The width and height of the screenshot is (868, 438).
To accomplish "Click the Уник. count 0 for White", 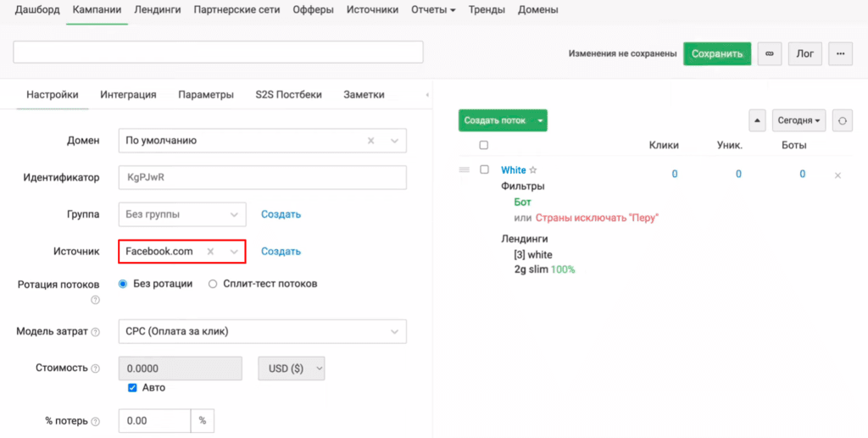I will pos(738,175).
